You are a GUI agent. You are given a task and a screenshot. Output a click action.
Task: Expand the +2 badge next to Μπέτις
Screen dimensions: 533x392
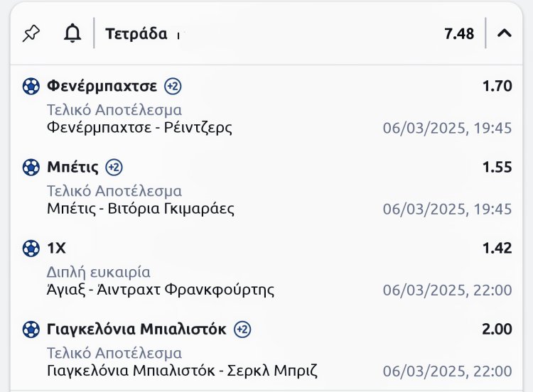[x=114, y=168]
